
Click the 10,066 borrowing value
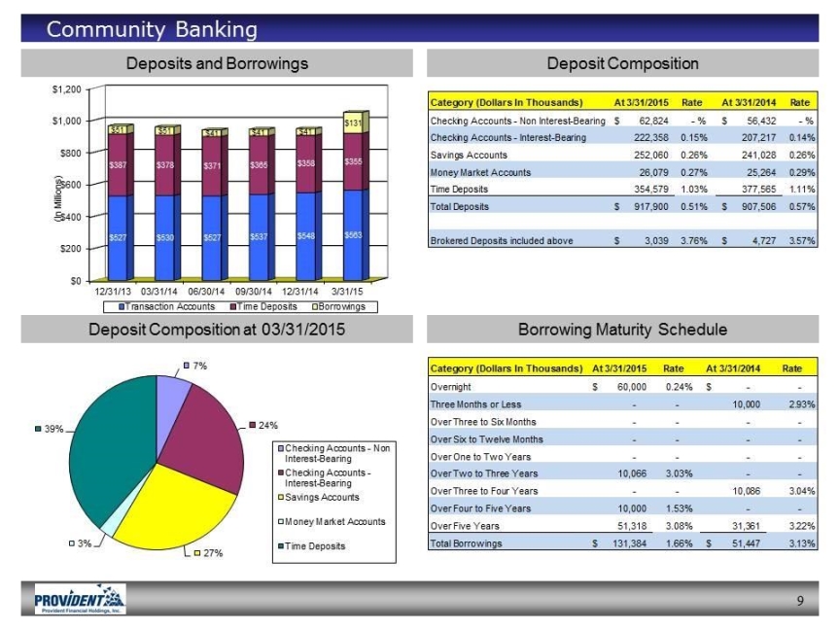tap(632, 473)
